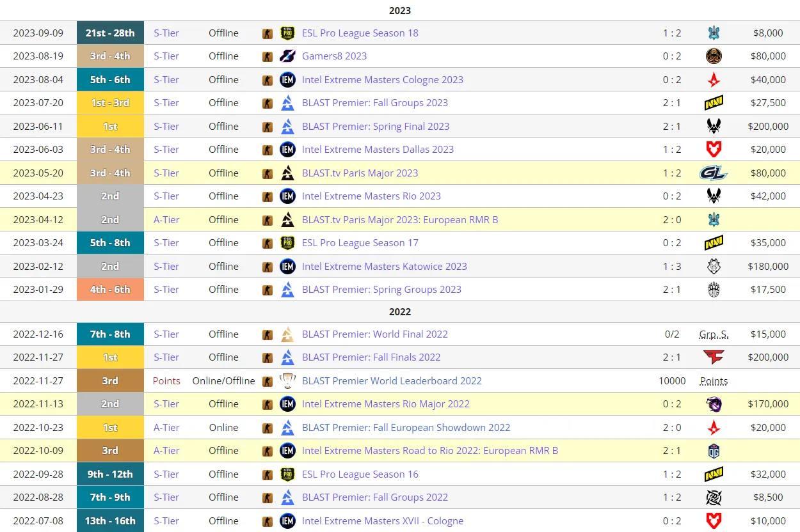Click the 13th - 16th placement cell
The image size is (800, 532).
(x=110, y=521)
